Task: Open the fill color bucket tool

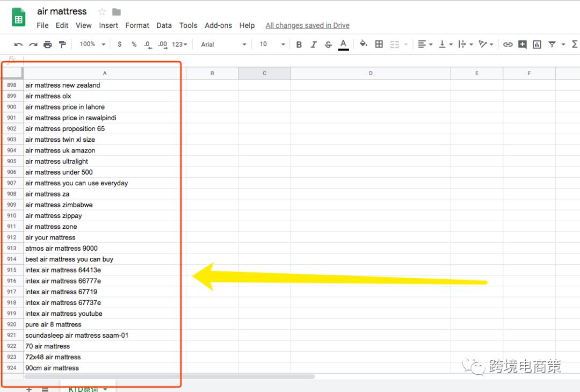Action: [x=364, y=44]
